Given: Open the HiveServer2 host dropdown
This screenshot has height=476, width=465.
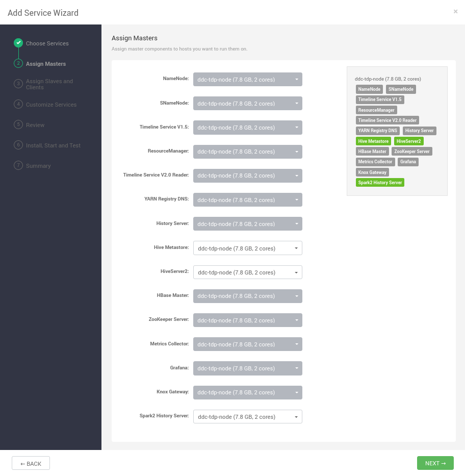Looking at the screenshot, I should coord(247,272).
